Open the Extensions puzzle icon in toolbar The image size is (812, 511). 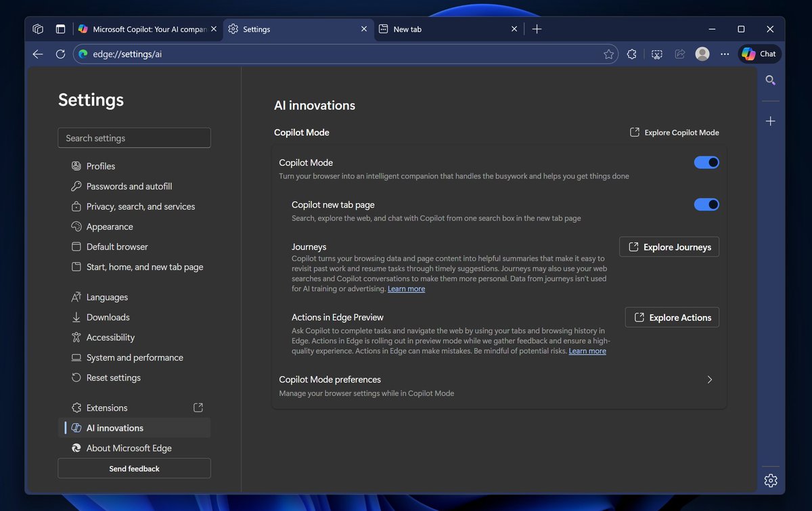632,54
